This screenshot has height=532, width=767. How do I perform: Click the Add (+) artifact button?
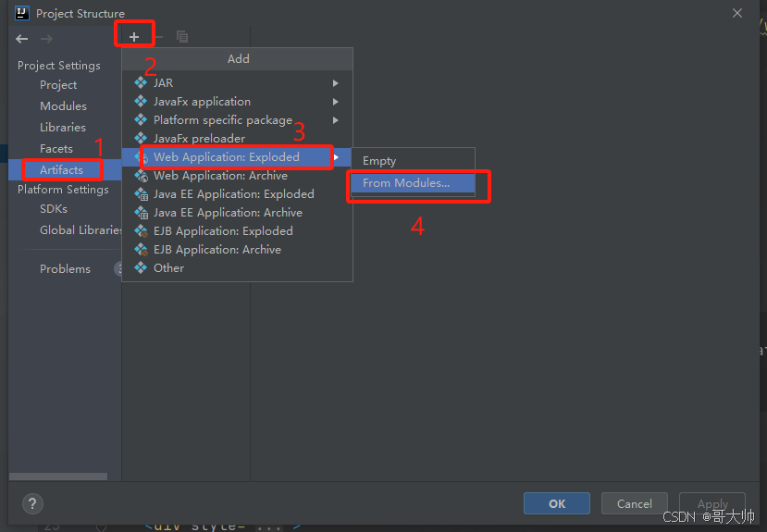134,37
